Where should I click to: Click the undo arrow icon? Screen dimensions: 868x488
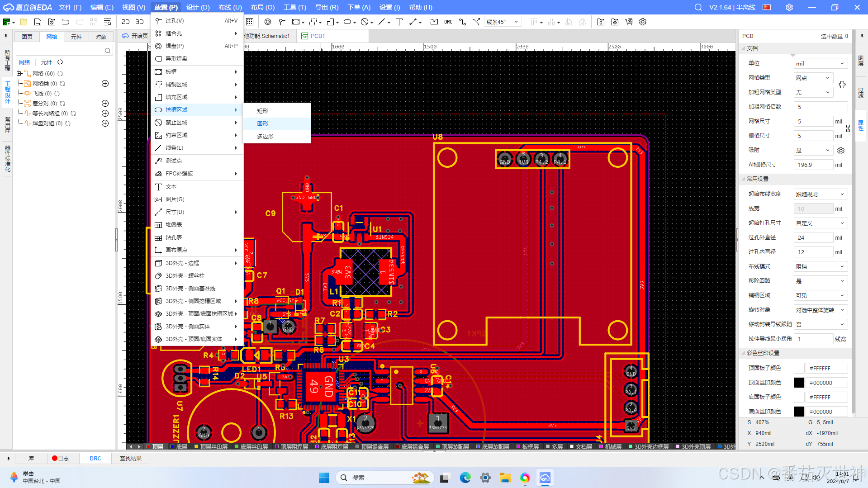click(66, 22)
